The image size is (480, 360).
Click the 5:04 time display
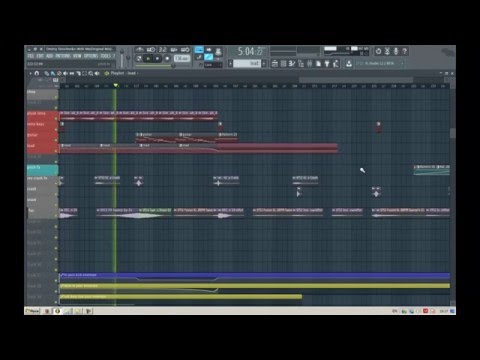tap(251, 51)
